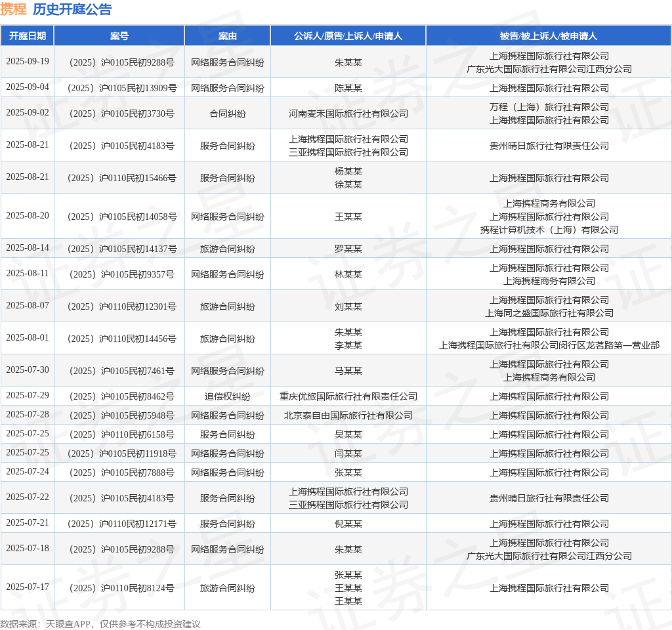The width and height of the screenshot is (672, 630).
Task: Click plaintiff 吴某某
Action: coord(348,434)
